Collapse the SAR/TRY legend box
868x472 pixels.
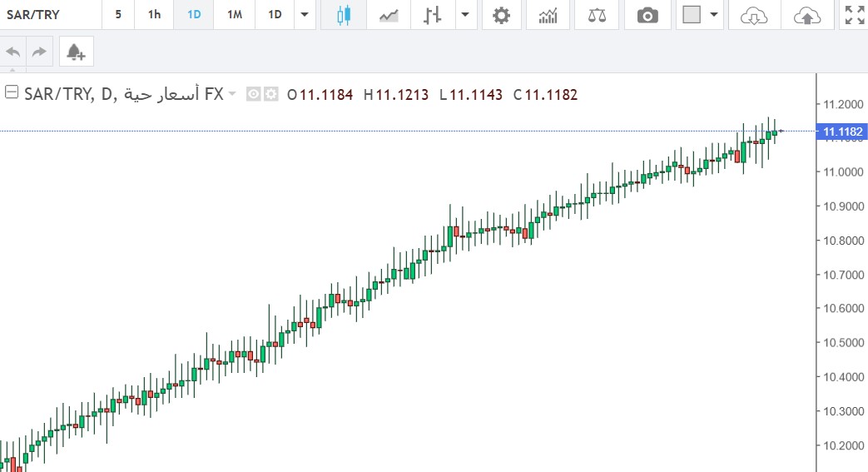[12, 93]
